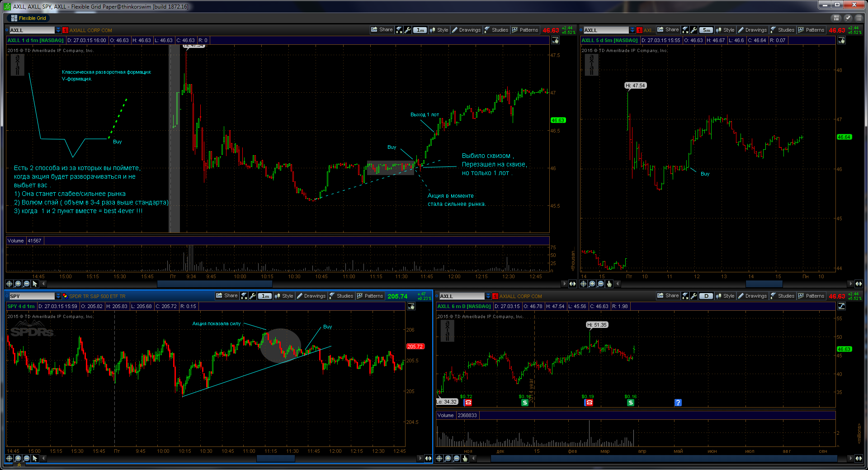Image resolution: width=868 pixels, height=470 pixels.
Task: Open Share menu in top-left AXLL chart
Action: pos(382,30)
